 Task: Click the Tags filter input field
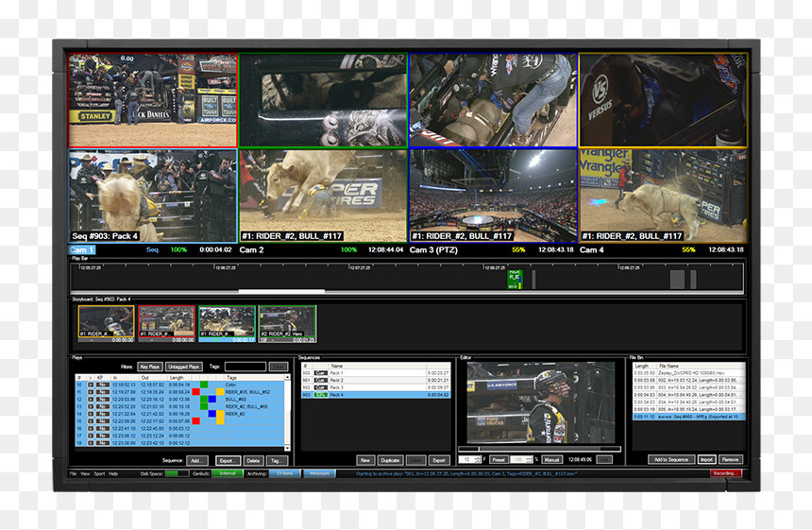245,367
